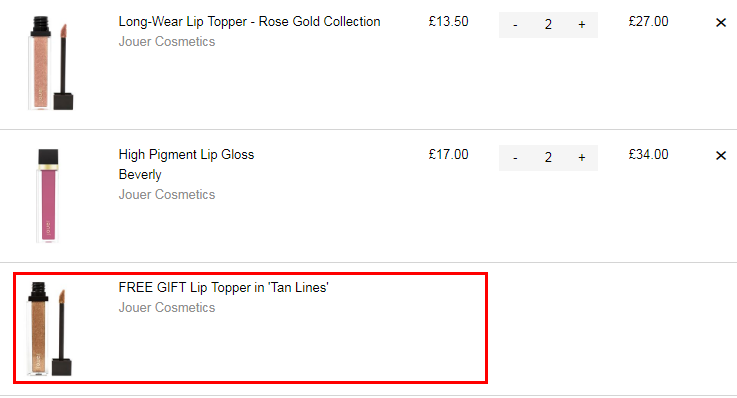737x398 pixels.
Task: Remove Long-Wear Lip Topper from the cart
Action: coord(721,23)
